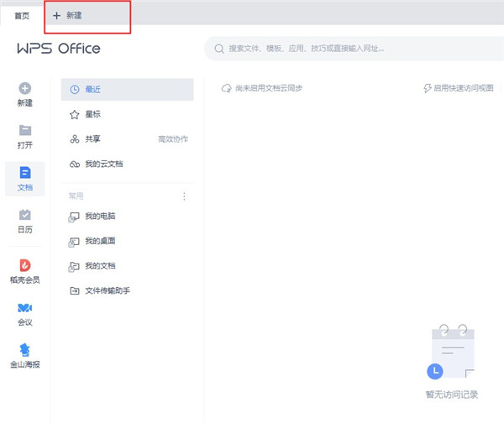Screen dimensions: 504x423
Task: Launch the 会议 meeting icon
Action: [24, 308]
